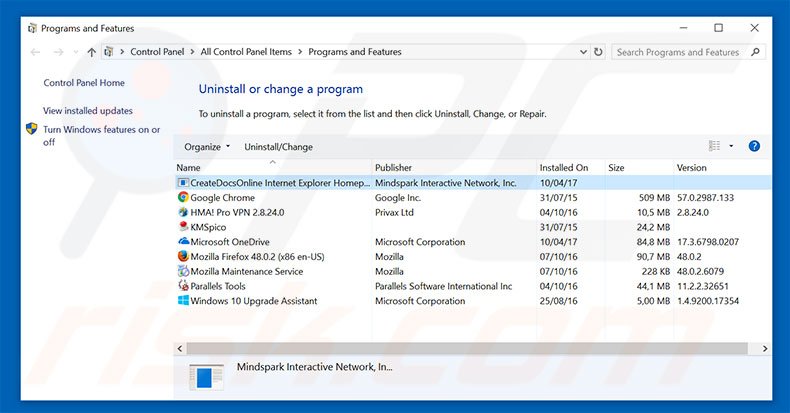Change the view layout icon

[714, 146]
